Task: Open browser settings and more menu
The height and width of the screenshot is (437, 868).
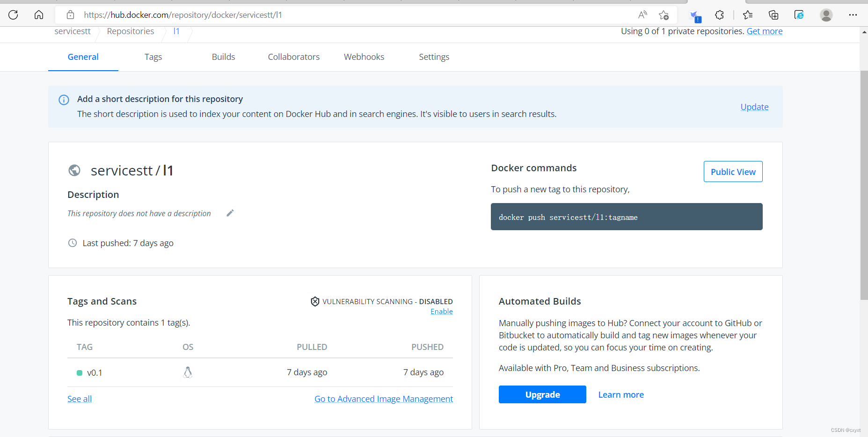Action: pyautogui.click(x=853, y=15)
